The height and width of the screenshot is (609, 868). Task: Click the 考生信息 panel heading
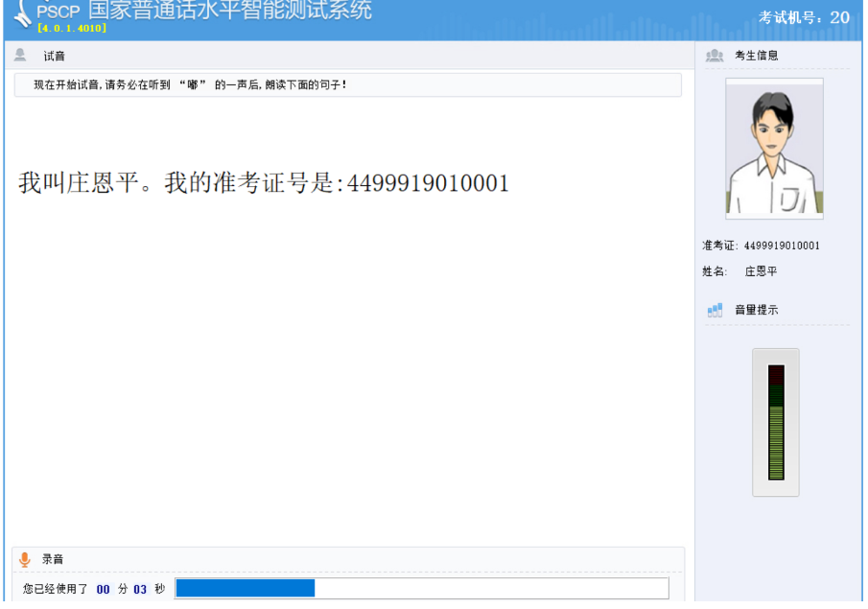pos(757,56)
